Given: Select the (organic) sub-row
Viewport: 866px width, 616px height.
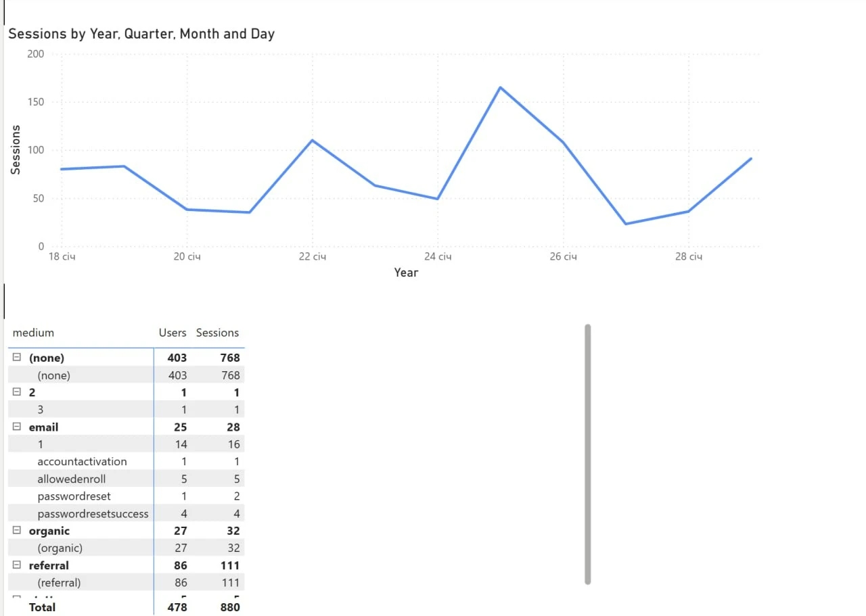Looking at the screenshot, I should [60, 548].
